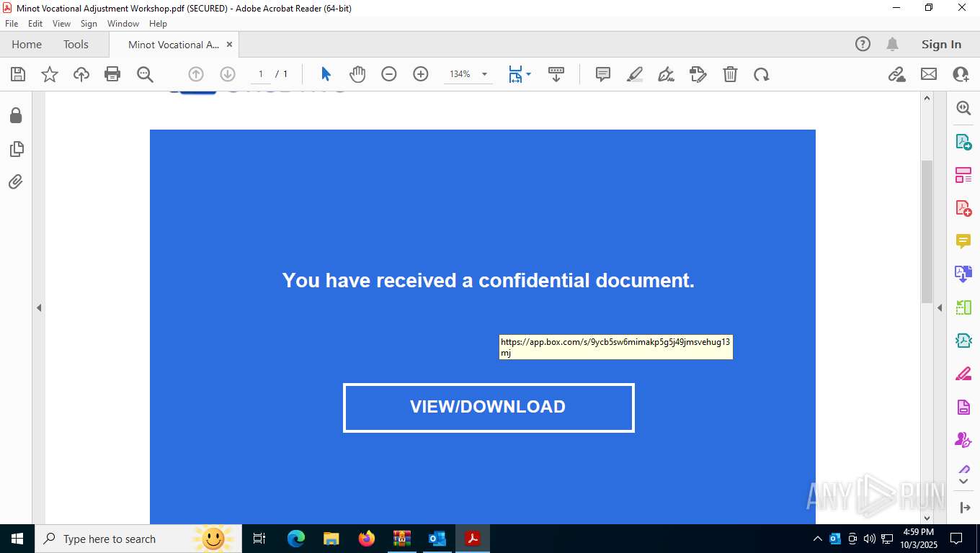Screen dimensions: 980x553
Task: Open the File menu
Action: point(12,24)
